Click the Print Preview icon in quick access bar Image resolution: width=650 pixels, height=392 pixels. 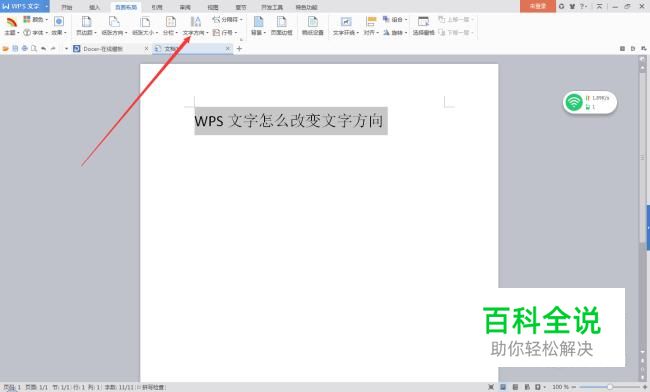34,48
